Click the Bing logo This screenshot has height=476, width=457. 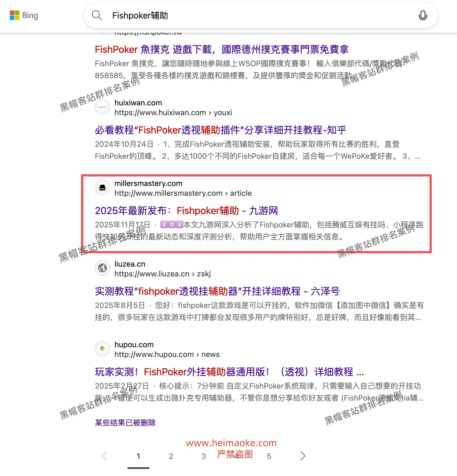coord(24,16)
